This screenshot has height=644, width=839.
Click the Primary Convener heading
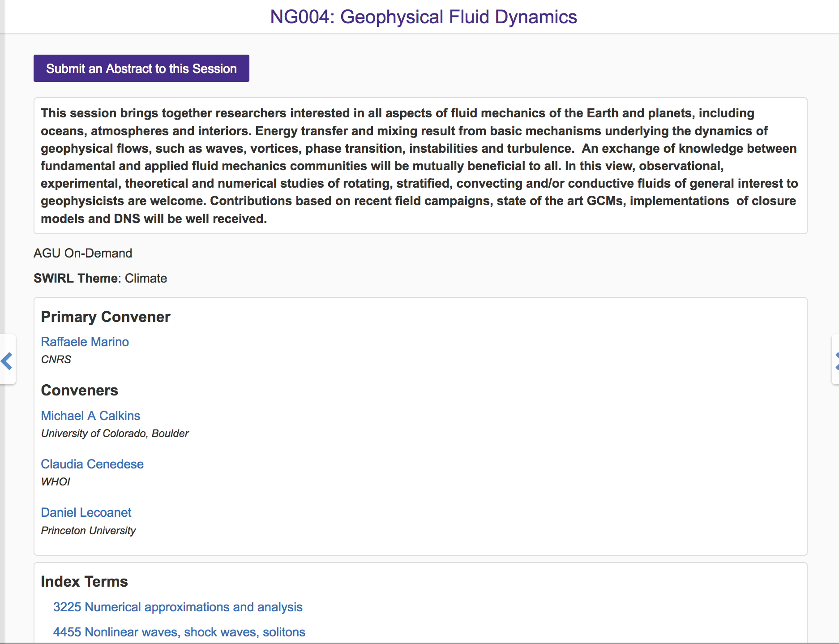(106, 317)
